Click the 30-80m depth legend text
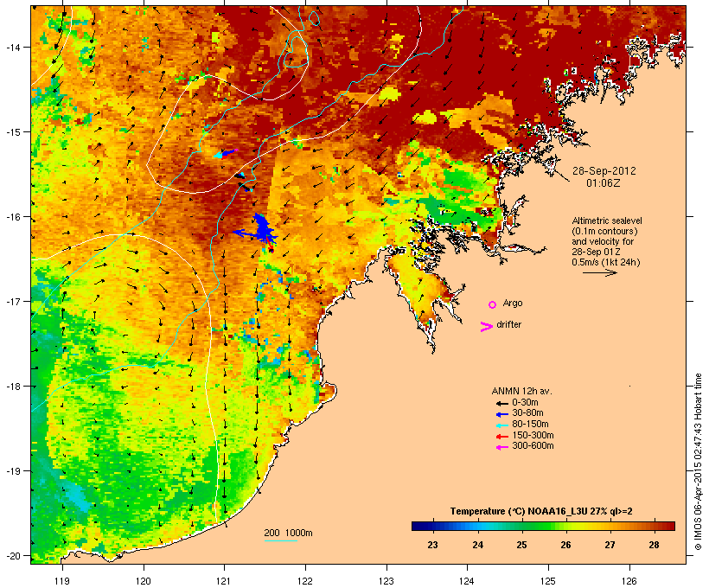 527,413
